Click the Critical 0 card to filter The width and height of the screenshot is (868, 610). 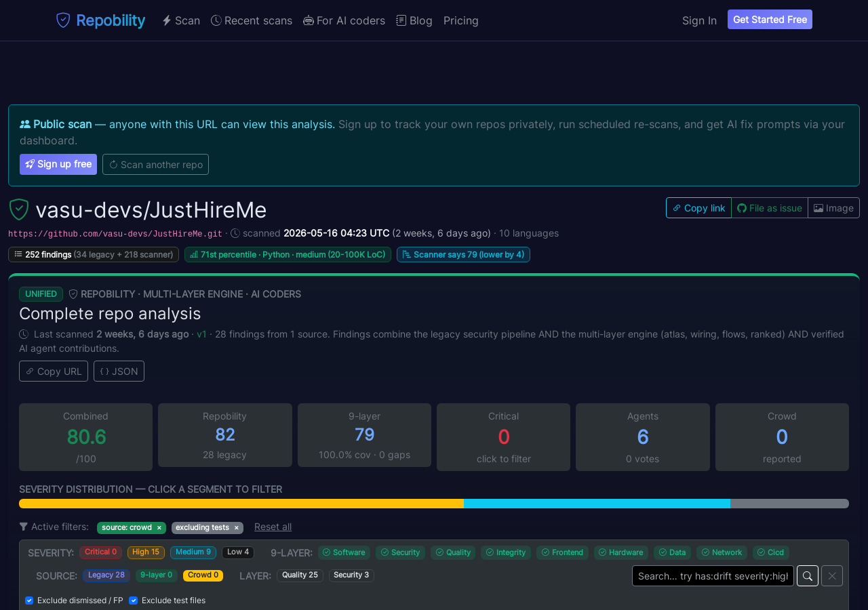point(503,437)
